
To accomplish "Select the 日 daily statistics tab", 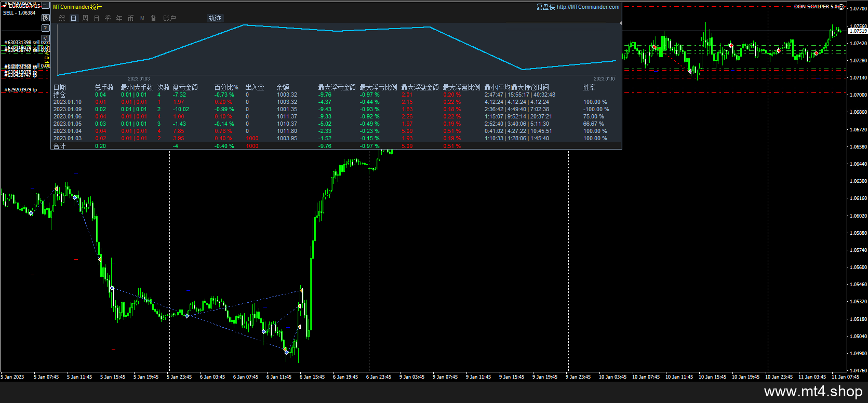I will [74, 18].
